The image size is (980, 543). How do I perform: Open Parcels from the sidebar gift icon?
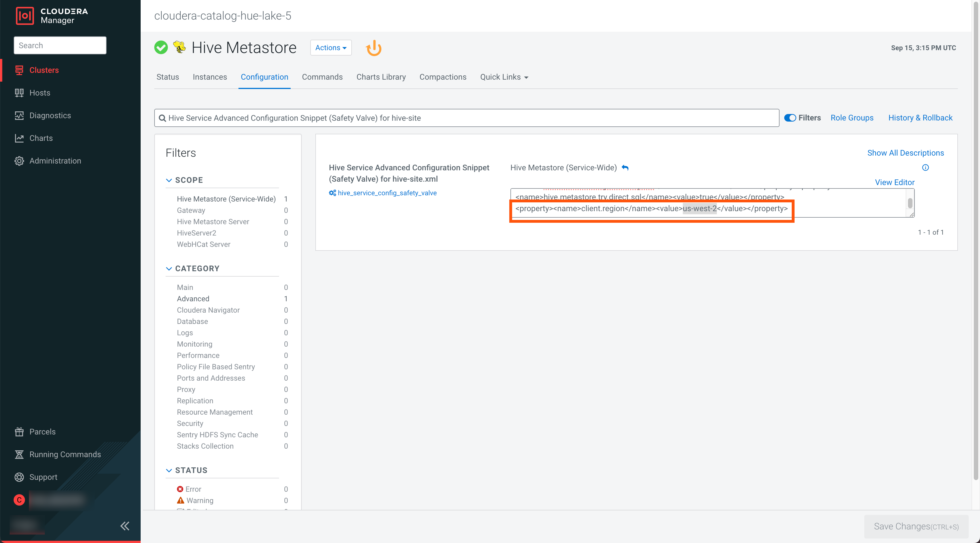click(x=19, y=432)
